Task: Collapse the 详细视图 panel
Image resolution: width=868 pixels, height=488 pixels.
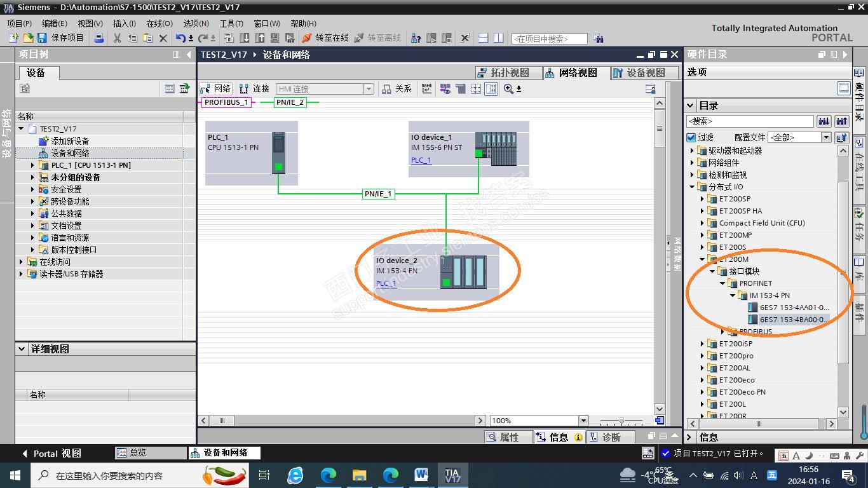Action: pos(22,349)
